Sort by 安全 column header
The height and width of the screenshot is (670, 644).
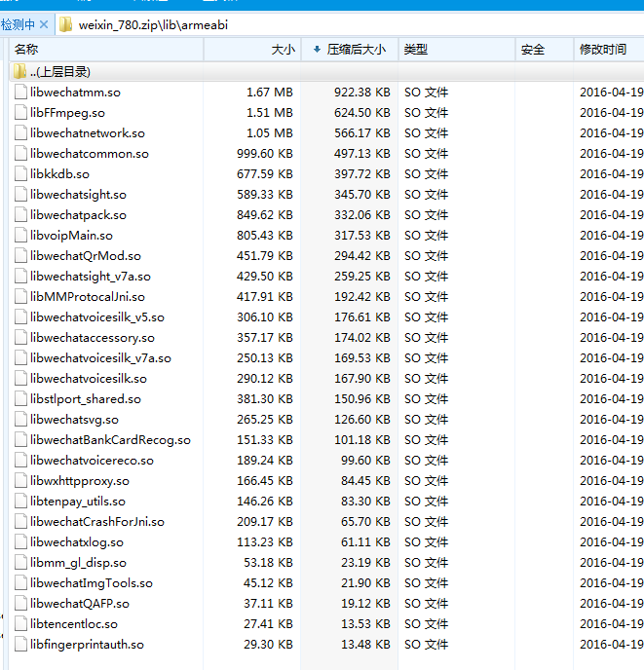545,50
